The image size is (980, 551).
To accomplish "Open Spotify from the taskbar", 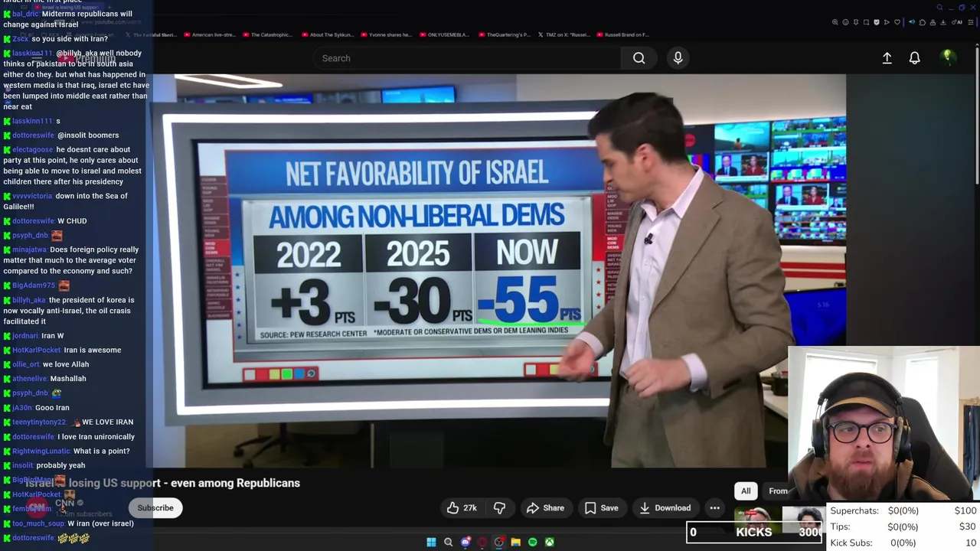I will pyautogui.click(x=532, y=542).
